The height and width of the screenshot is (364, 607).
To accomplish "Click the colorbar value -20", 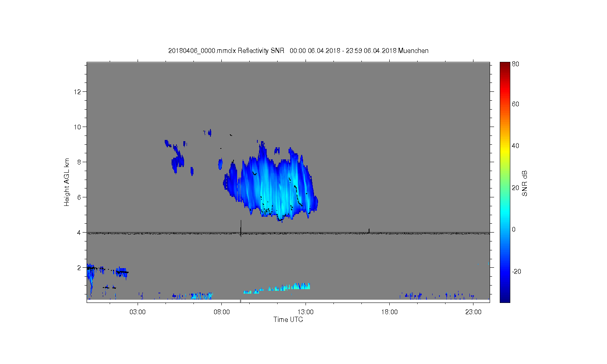I will [x=516, y=271].
